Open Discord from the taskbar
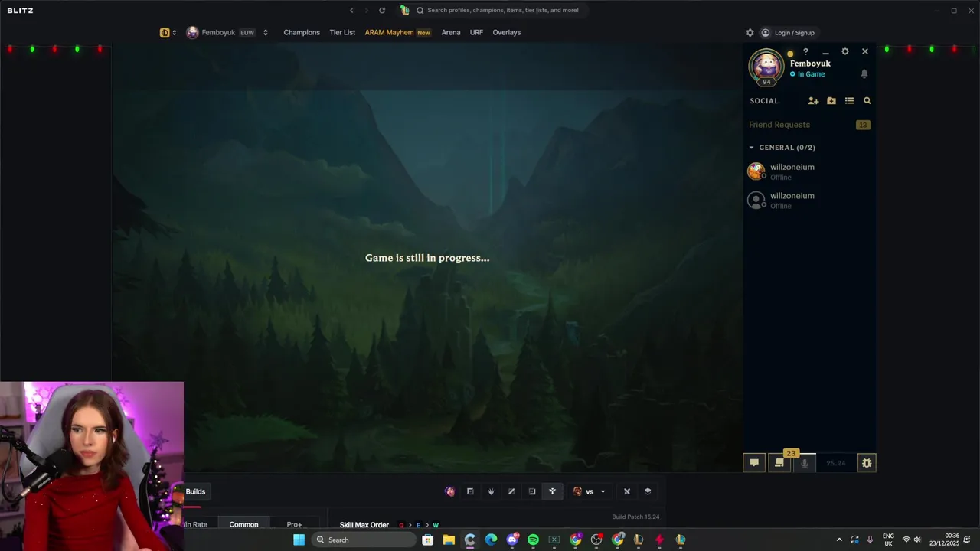 [x=512, y=540]
